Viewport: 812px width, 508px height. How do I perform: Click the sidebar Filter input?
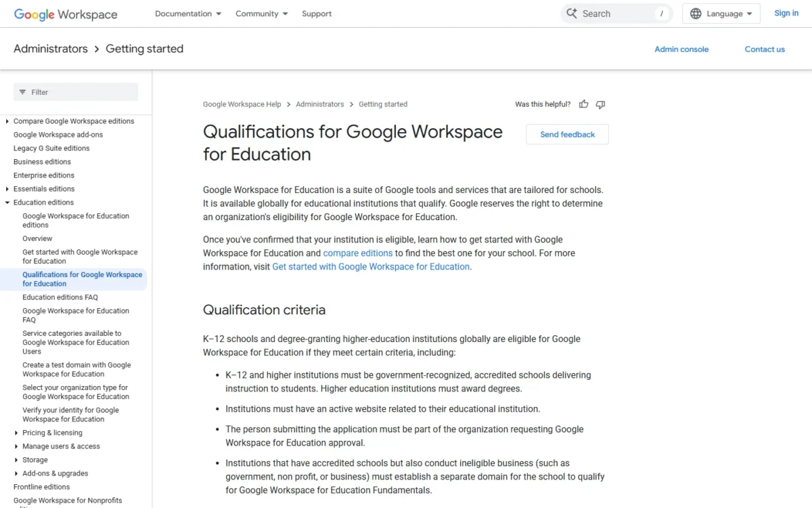tap(76, 92)
